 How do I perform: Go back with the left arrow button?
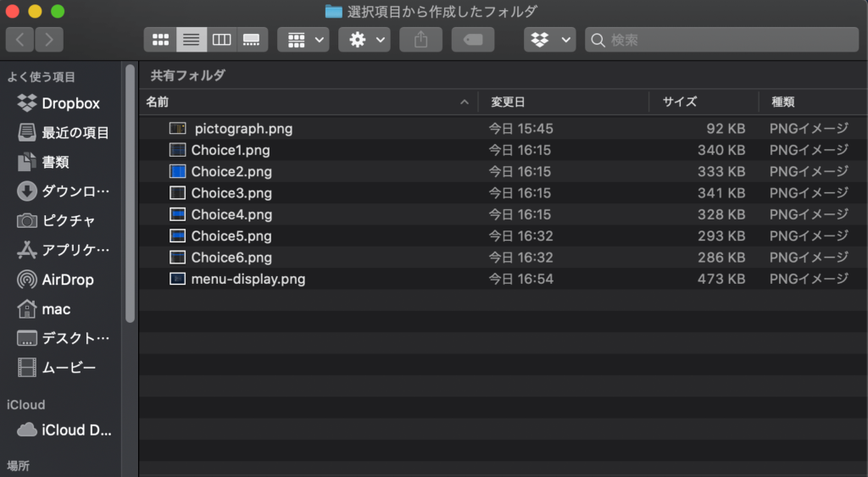click(x=20, y=39)
